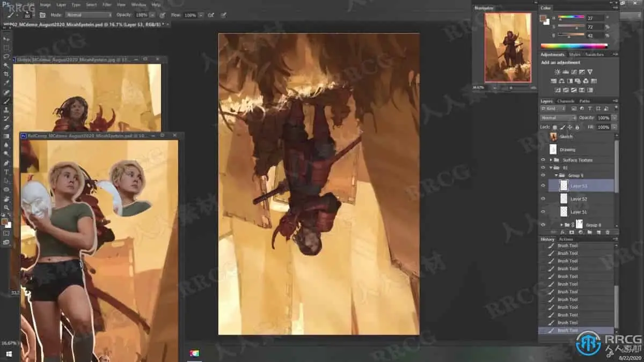
Task: Select last Brush Tool history state
Action: click(577, 330)
